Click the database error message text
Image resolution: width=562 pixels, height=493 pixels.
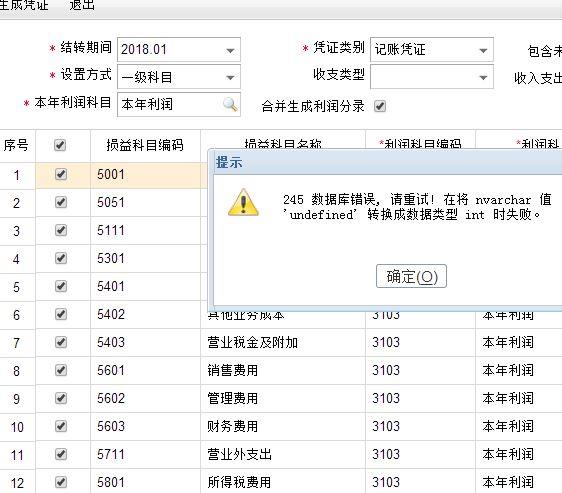(417, 207)
